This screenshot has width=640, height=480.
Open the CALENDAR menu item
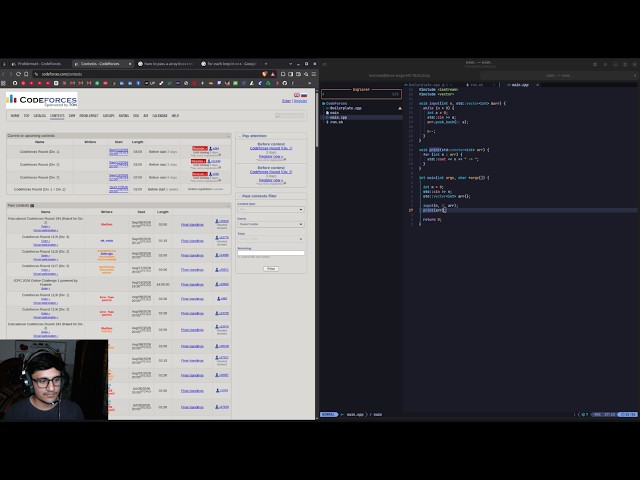pyautogui.click(x=160, y=116)
